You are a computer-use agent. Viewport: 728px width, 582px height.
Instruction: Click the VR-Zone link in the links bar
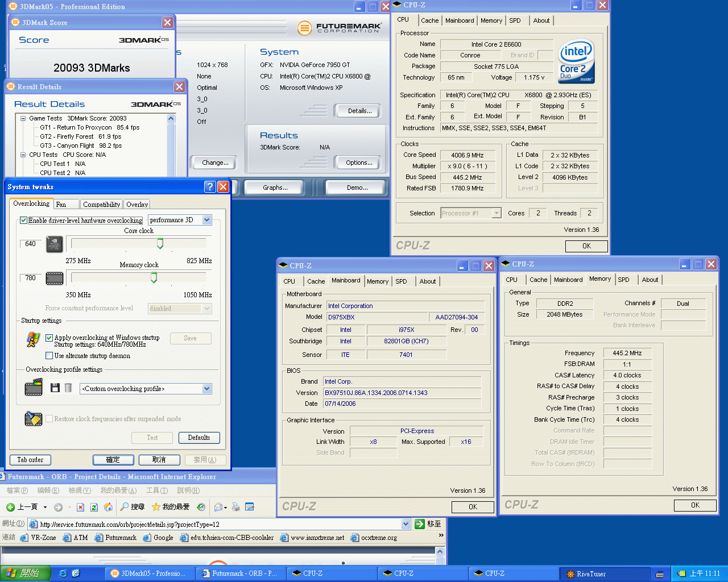coord(38,538)
